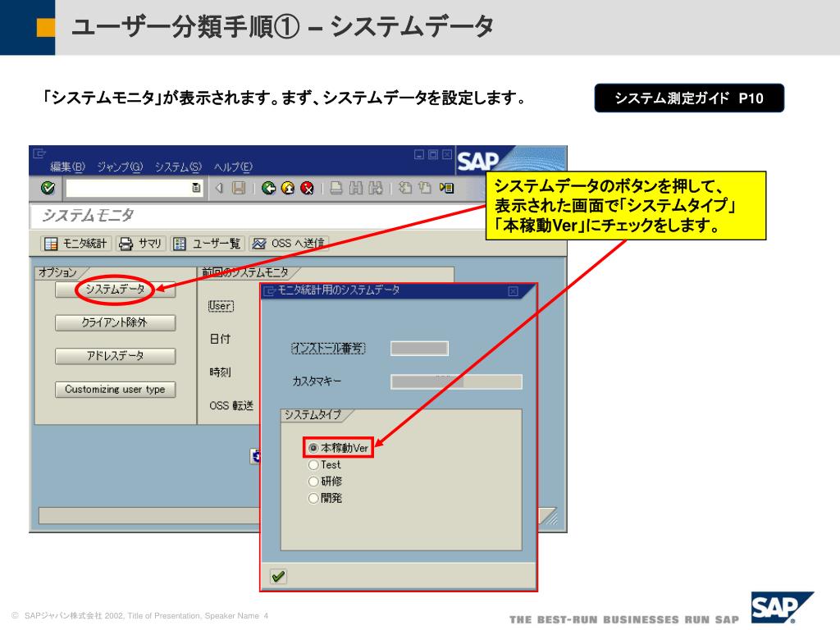Click the left arrow beside command field
840x630 pixels.
219,188
